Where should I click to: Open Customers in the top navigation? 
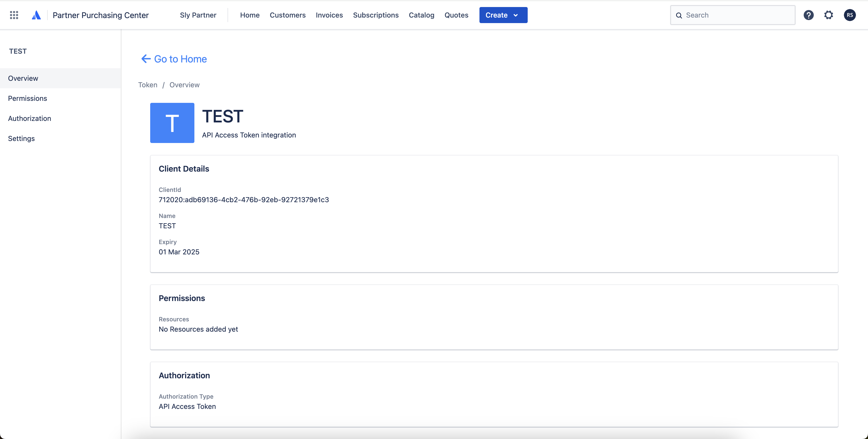(x=287, y=15)
